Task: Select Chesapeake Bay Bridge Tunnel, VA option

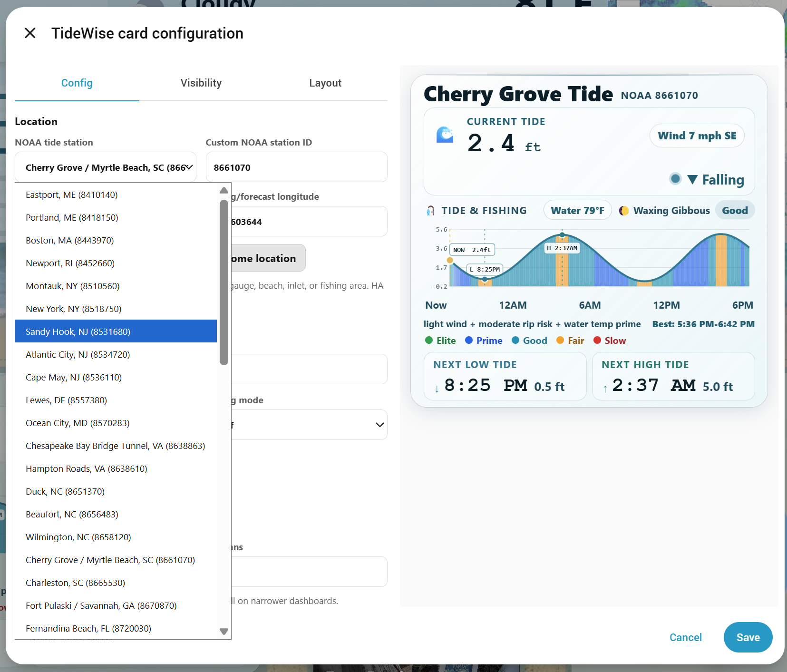Action: tap(116, 446)
